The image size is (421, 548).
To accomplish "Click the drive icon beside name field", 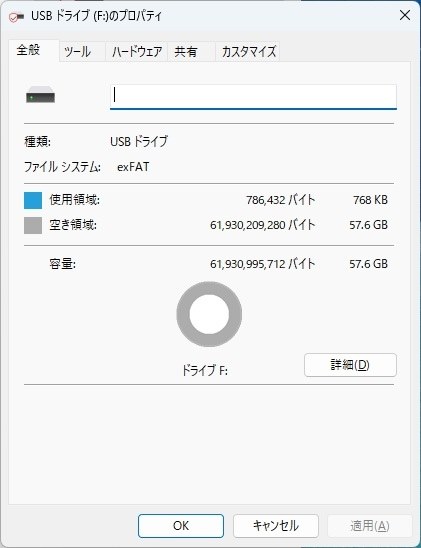I will click(x=41, y=95).
